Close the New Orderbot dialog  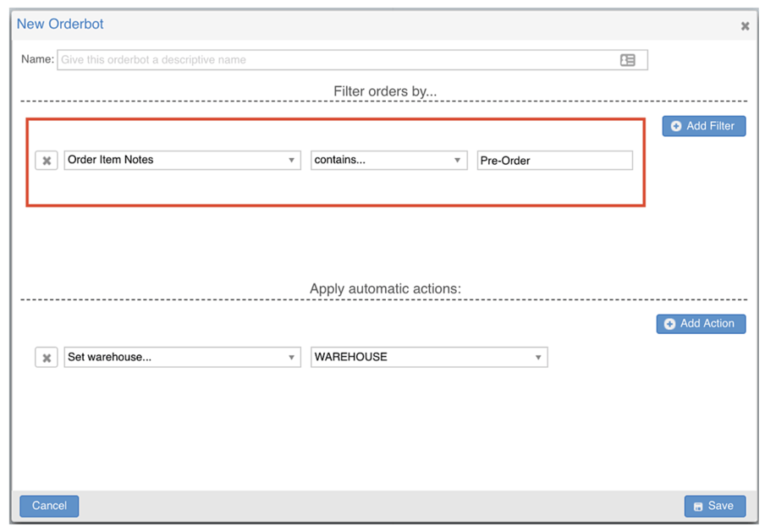coord(745,26)
